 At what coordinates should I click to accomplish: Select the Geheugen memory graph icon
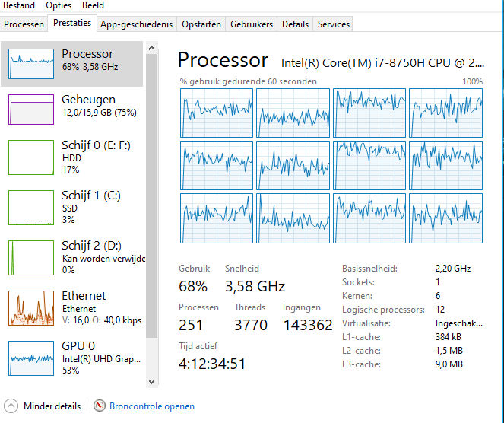pos(31,109)
